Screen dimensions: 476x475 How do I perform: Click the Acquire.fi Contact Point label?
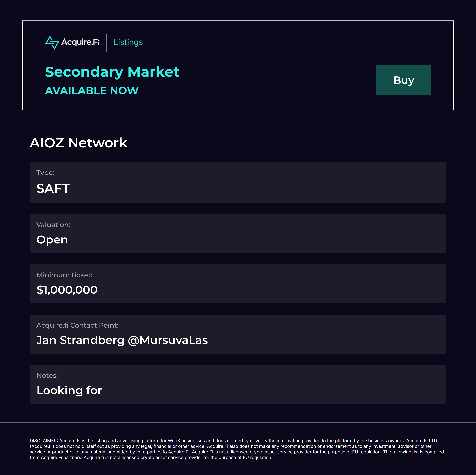77,325
